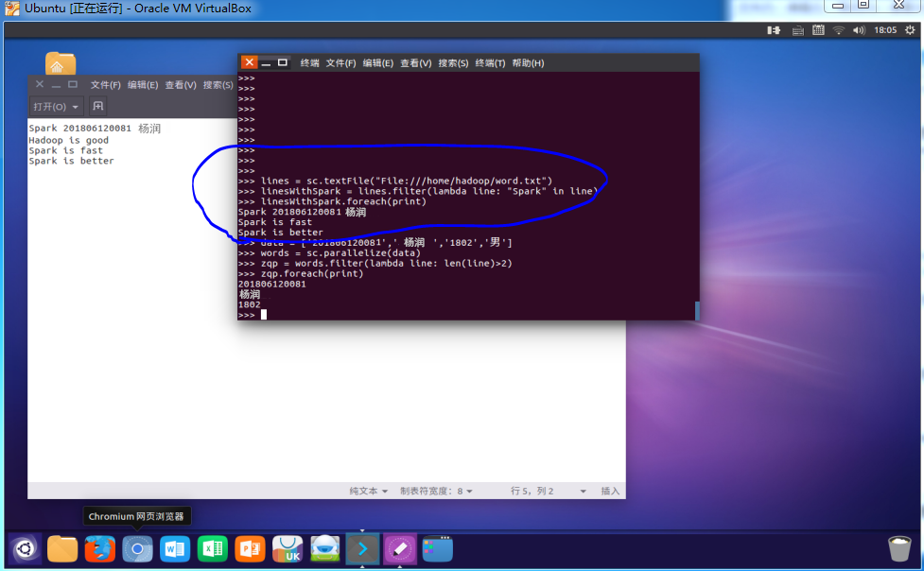Close the text editor window
The height and width of the screenshot is (571, 924).
pyautogui.click(x=40, y=84)
